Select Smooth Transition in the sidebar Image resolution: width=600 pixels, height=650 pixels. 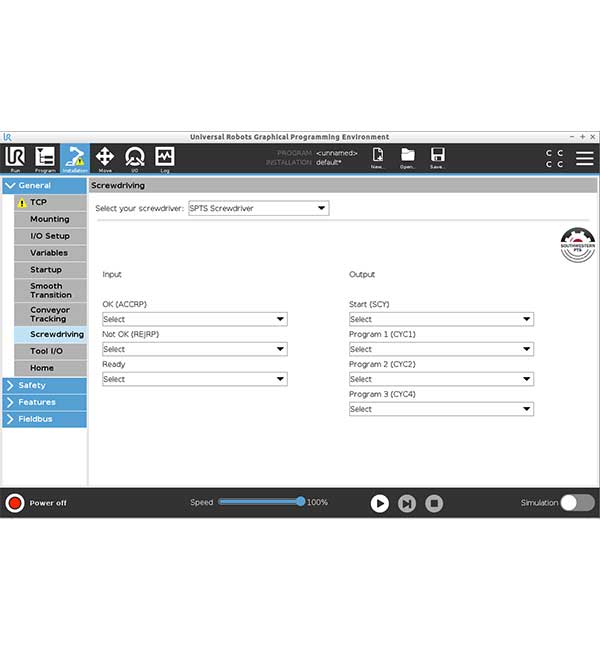[50, 290]
